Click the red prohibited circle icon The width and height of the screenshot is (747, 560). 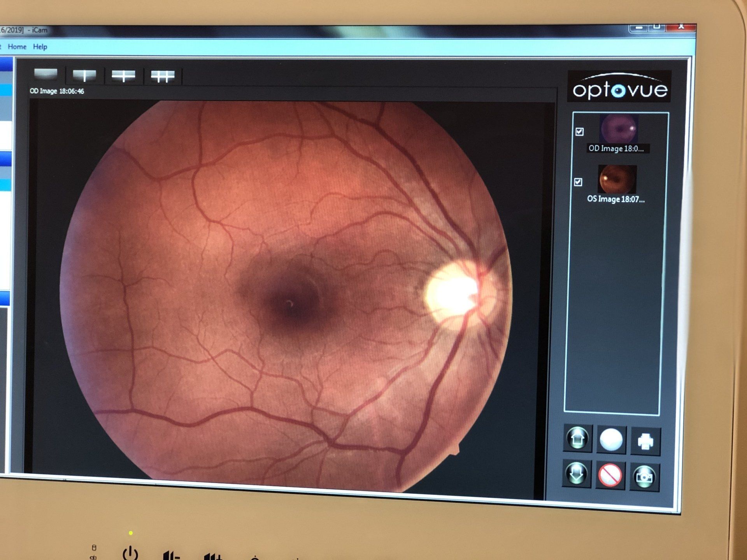[610, 475]
